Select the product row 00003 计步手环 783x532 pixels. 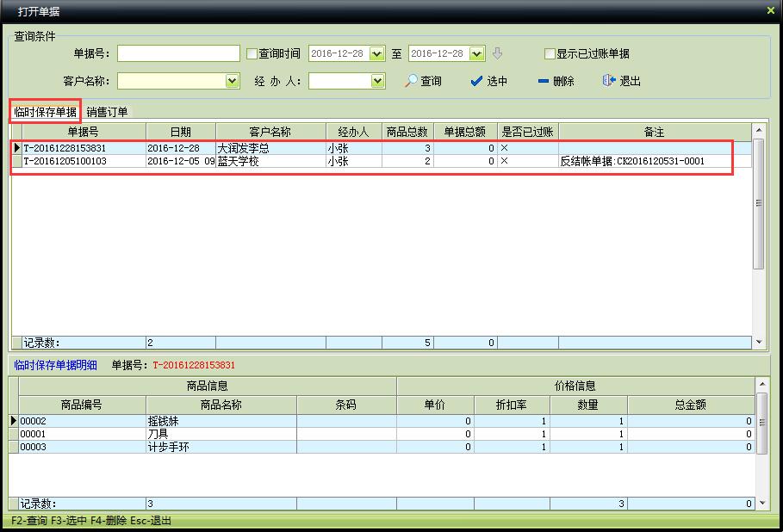382,447
